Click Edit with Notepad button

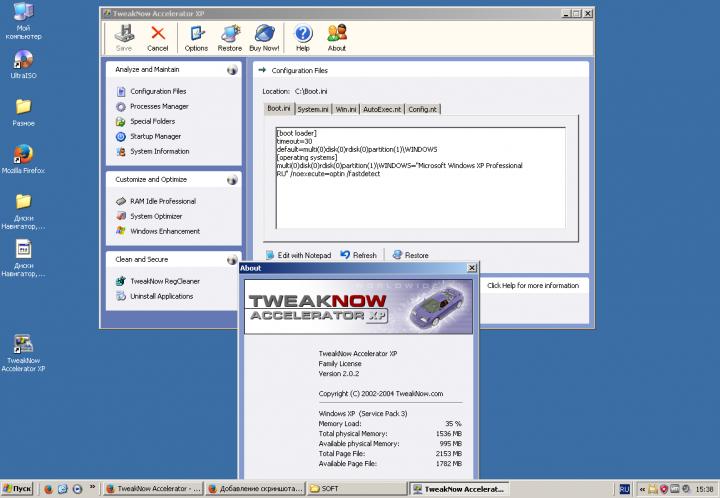coord(298,255)
